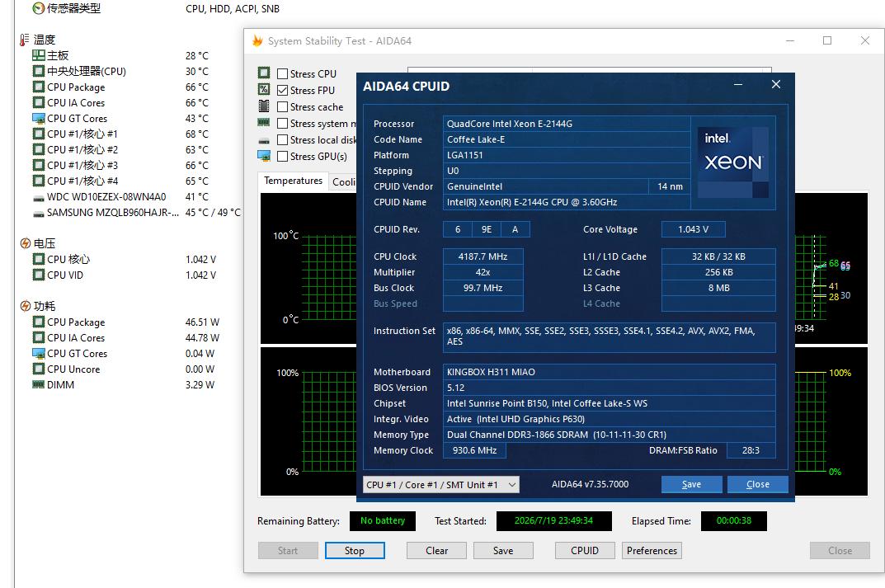Click the Stress system memory RAM icon
Image resolution: width=885 pixels, height=588 pixels.
[x=264, y=122]
